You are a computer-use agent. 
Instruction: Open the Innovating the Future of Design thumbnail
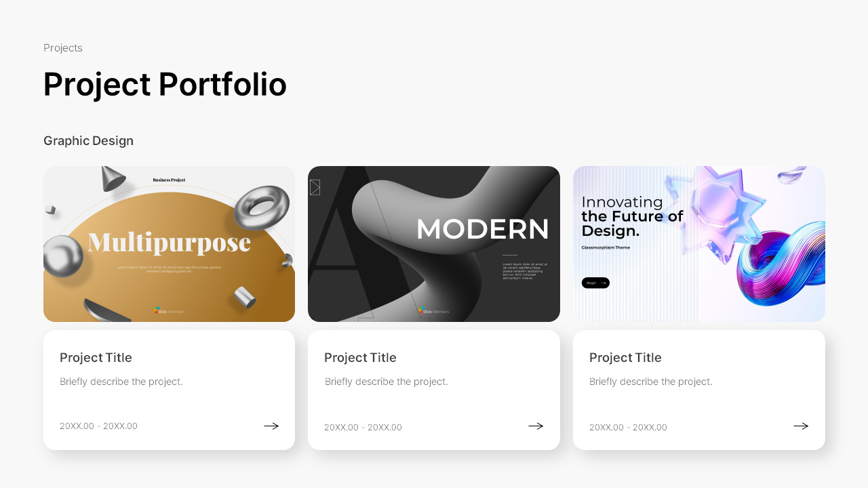(x=699, y=244)
